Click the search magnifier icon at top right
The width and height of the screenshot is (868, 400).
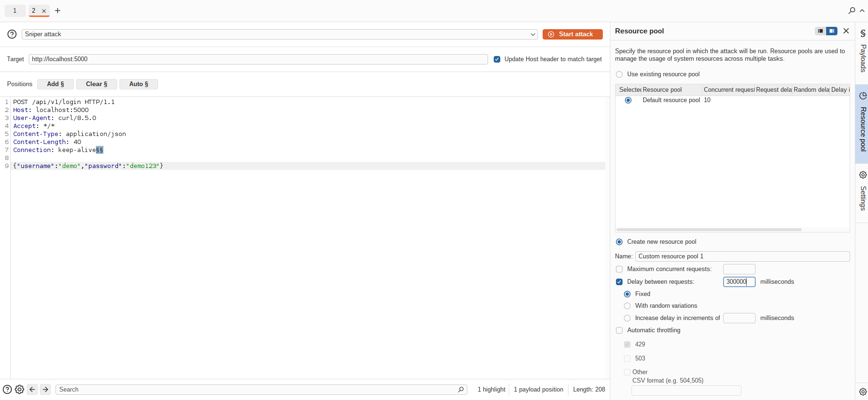tap(852, 10)
